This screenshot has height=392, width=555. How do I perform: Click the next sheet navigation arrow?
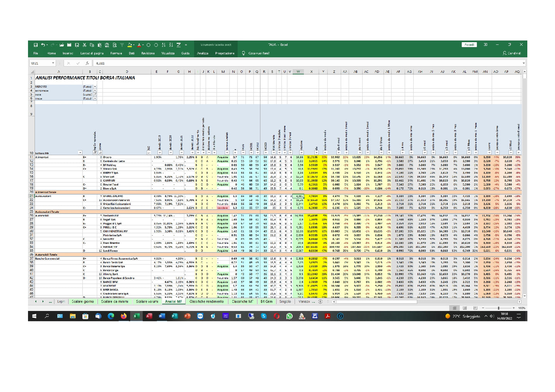pos(43,302)
